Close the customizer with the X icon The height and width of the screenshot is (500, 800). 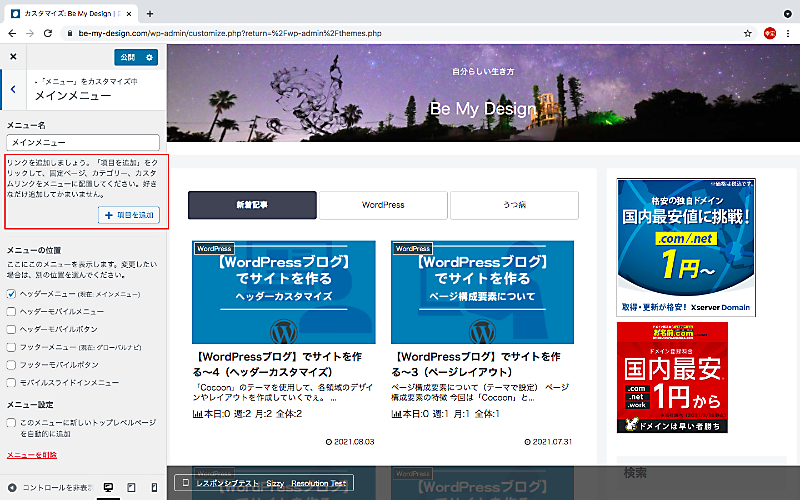[13, 57]
